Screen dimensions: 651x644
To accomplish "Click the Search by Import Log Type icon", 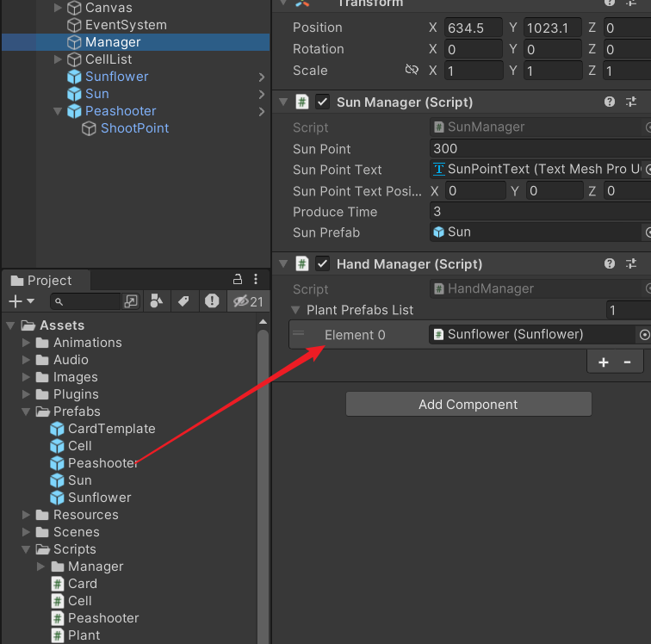I will 212,301.
